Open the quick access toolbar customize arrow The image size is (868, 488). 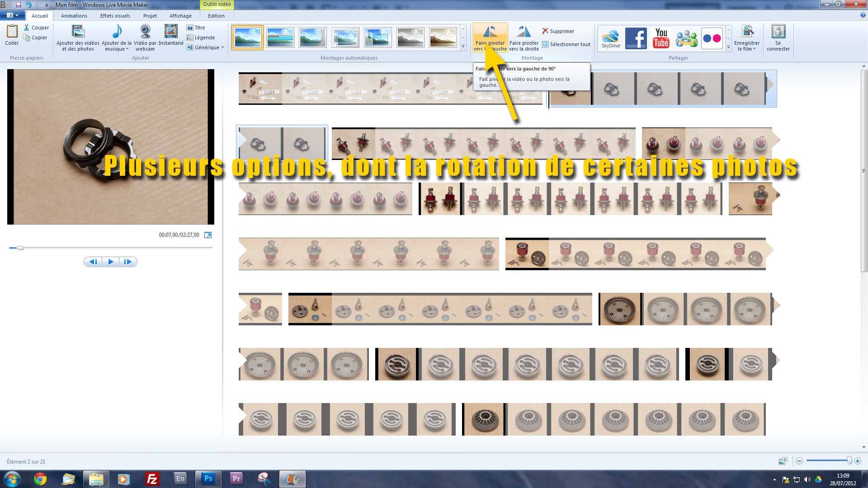click(x=47, y=5)
